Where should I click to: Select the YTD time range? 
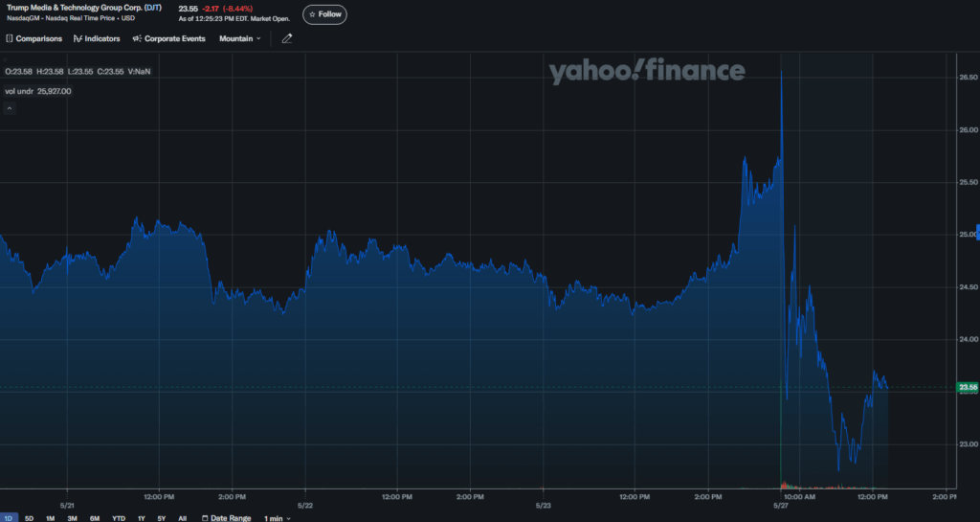(119, 517)
